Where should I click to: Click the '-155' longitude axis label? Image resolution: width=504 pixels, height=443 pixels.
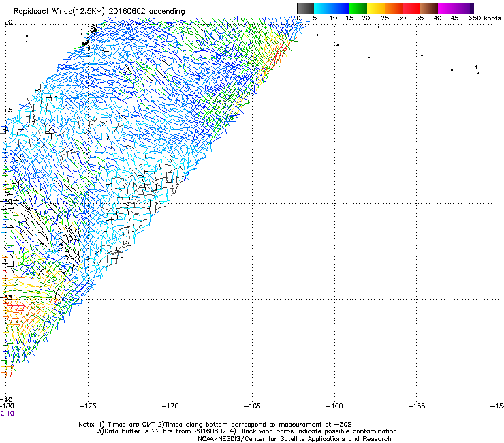tap(417, 406)
